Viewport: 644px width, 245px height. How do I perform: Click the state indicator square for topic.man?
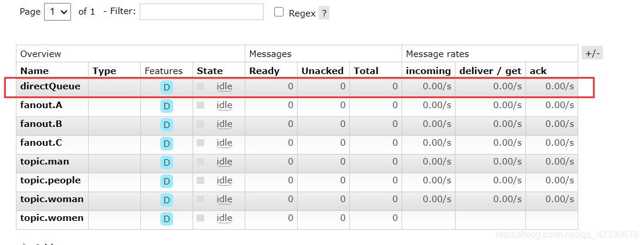(200, 162)
